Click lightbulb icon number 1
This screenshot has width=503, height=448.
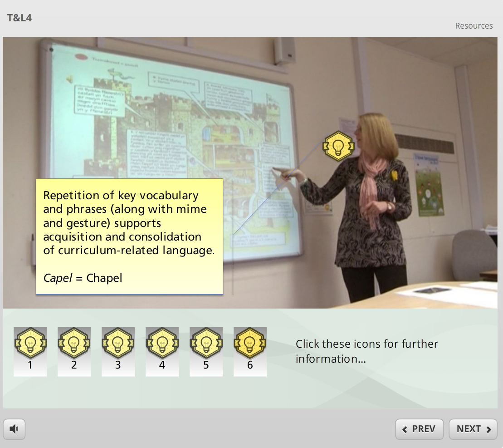click(30, 351)
